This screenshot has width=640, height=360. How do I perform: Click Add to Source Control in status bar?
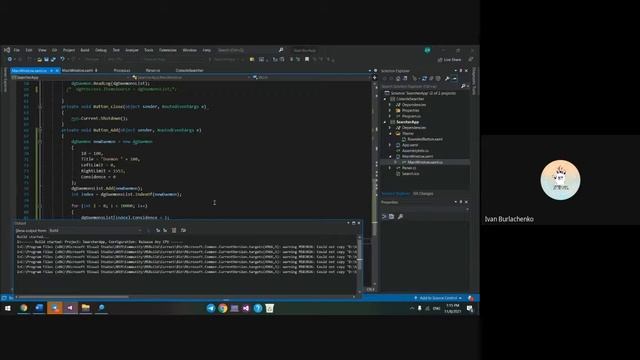point(438,298)
